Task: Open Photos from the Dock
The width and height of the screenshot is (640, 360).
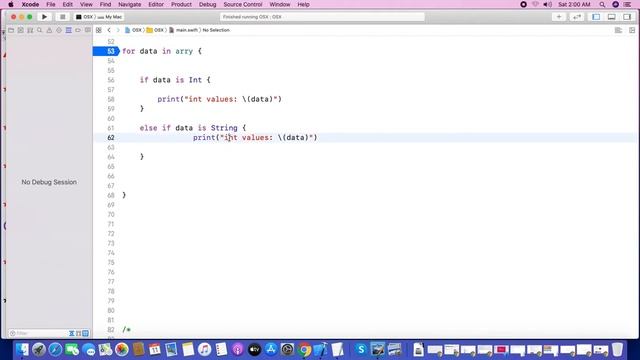Action: point(122,350)
